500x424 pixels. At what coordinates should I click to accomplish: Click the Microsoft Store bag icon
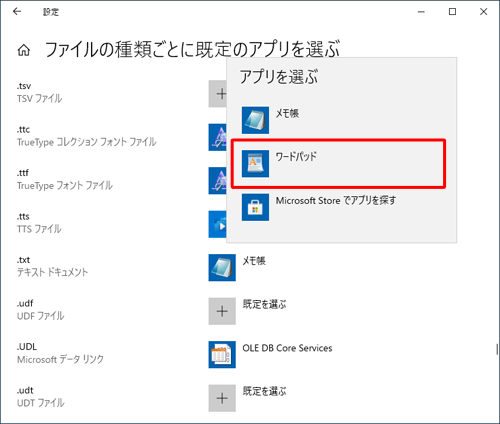255,207
